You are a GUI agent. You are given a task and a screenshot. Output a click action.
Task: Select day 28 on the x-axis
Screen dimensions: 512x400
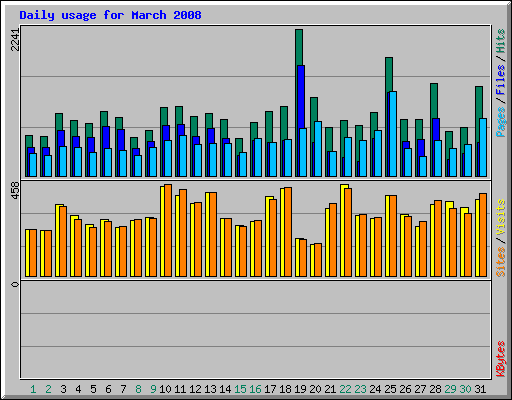pos(435,389)
